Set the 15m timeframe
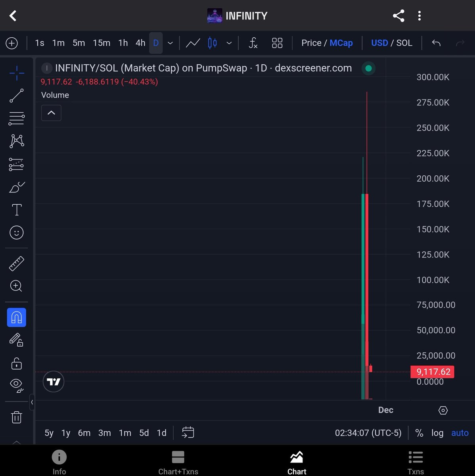The width and height of the screenshot is (475, 476). (x=102, y=43)
